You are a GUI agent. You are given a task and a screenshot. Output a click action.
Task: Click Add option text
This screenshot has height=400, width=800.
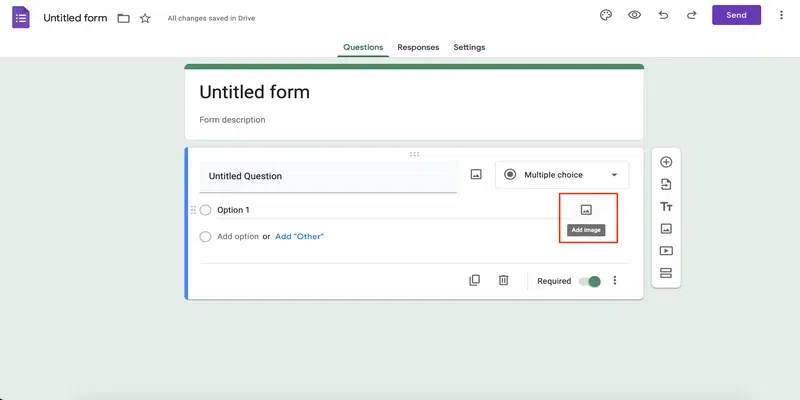[x=238, y=237]
